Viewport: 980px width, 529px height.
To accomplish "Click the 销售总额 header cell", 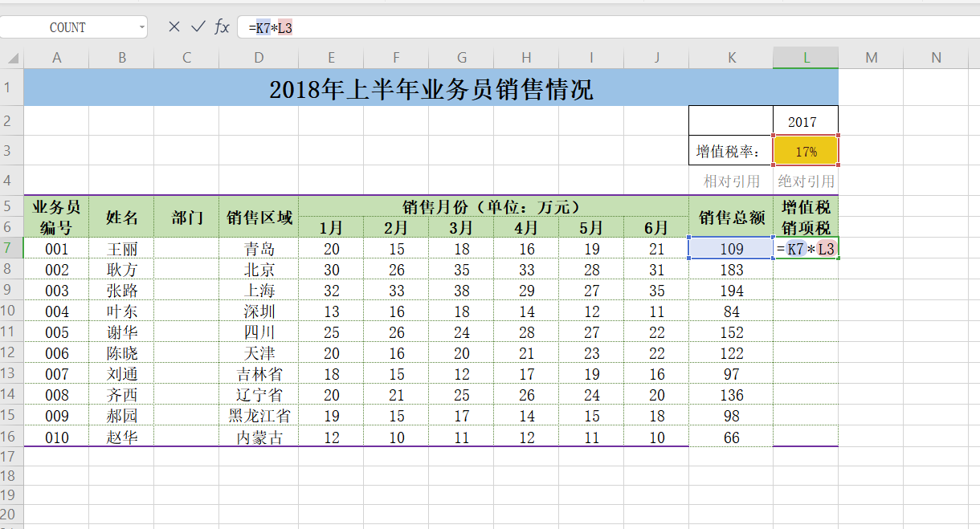I will click(x=731, y=217).
